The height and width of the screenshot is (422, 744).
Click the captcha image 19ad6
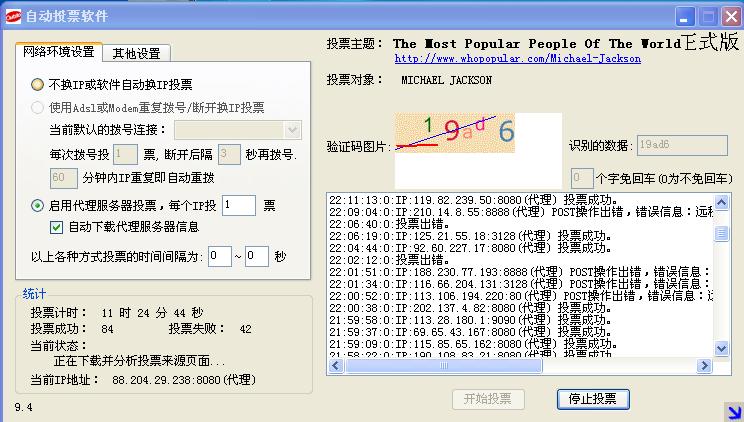(x=455, y=133)
